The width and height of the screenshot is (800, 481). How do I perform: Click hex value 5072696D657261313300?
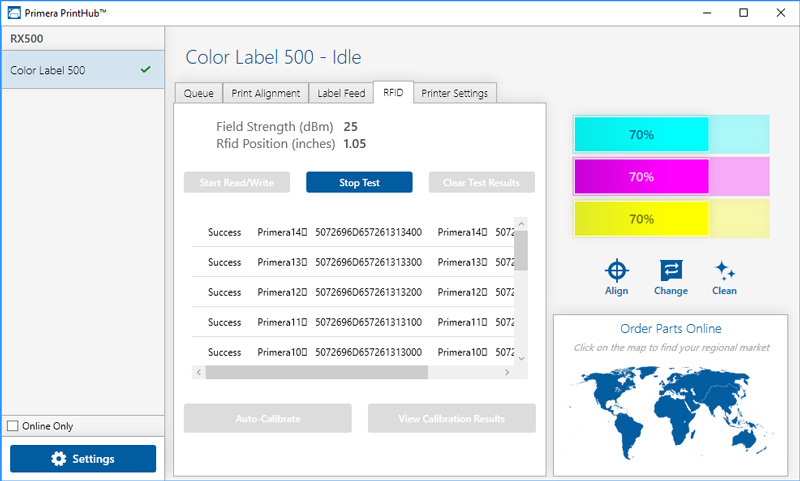tap(368, 262)
